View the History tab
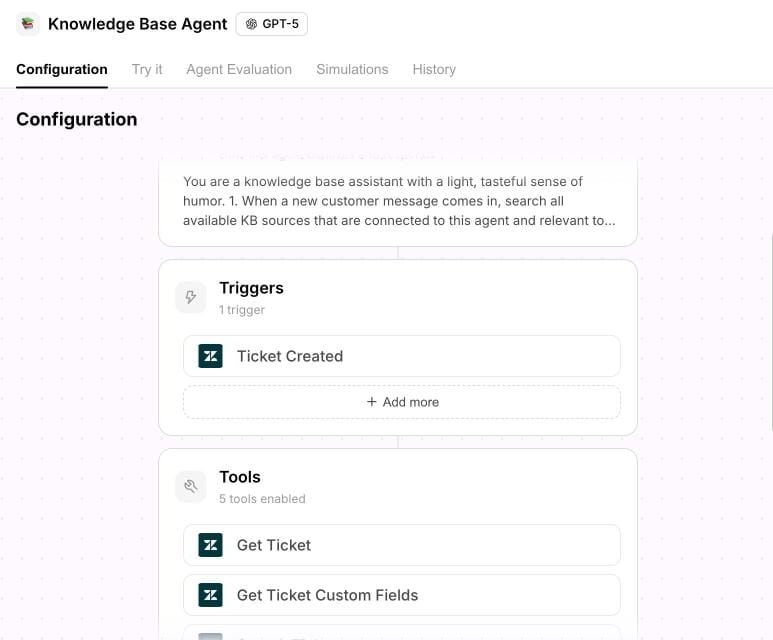 tap(434, 70)
